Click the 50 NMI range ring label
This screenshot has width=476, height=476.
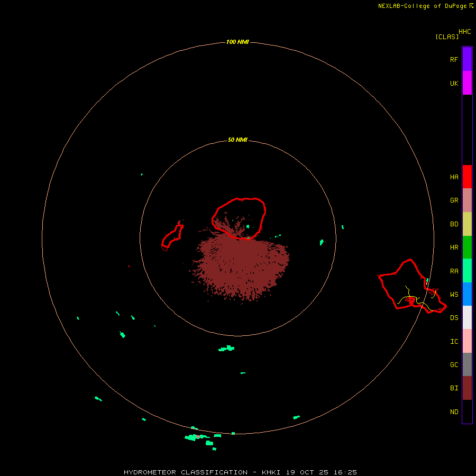tap(237, 140)
